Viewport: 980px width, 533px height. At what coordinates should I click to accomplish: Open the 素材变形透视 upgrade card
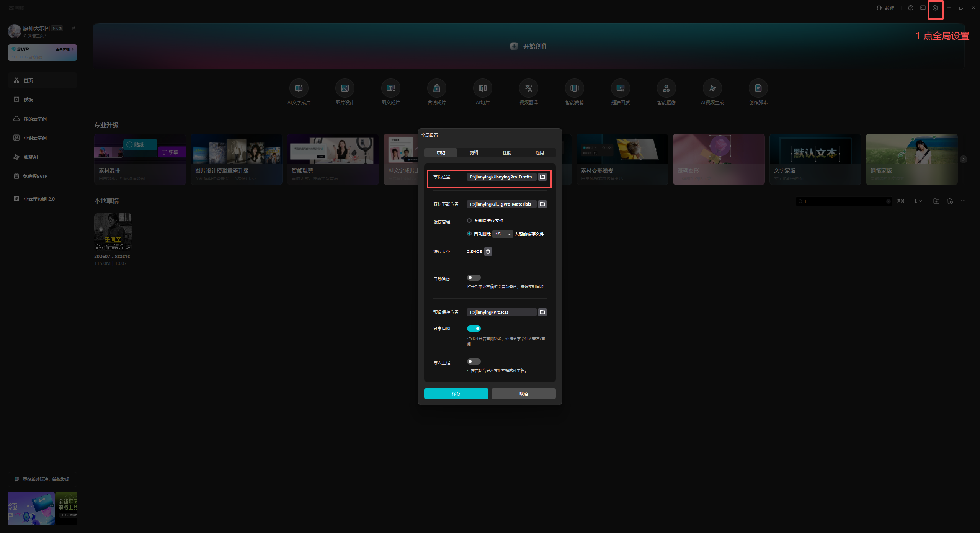pos(622,159)
